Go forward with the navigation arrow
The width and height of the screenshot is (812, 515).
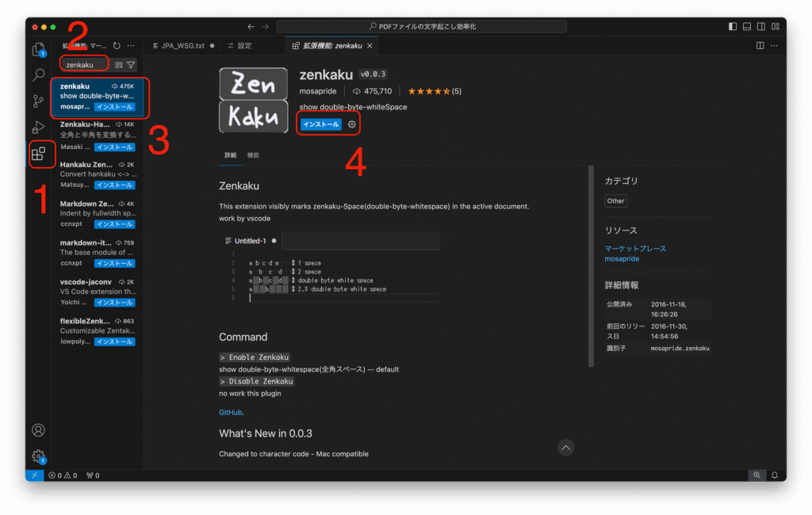[265, 26]
